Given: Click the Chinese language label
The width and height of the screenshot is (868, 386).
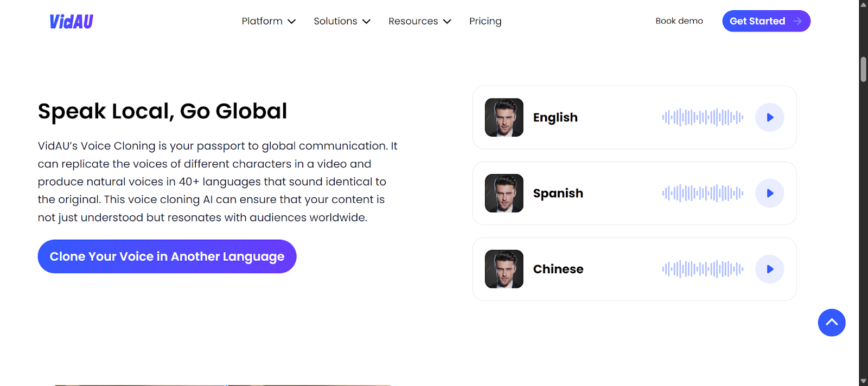Looking at the screenshot, I should point(558,269).
